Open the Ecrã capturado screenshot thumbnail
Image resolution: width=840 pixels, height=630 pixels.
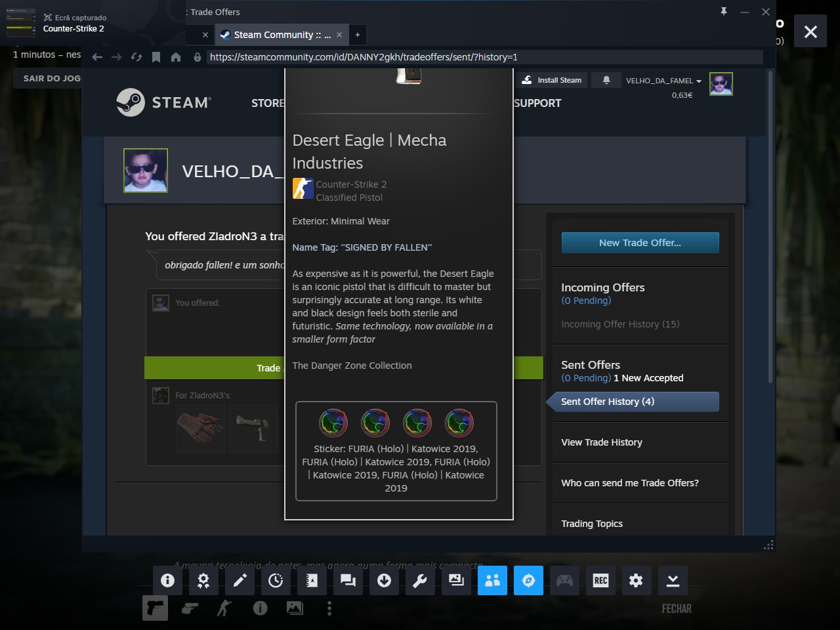pos(21,23)
